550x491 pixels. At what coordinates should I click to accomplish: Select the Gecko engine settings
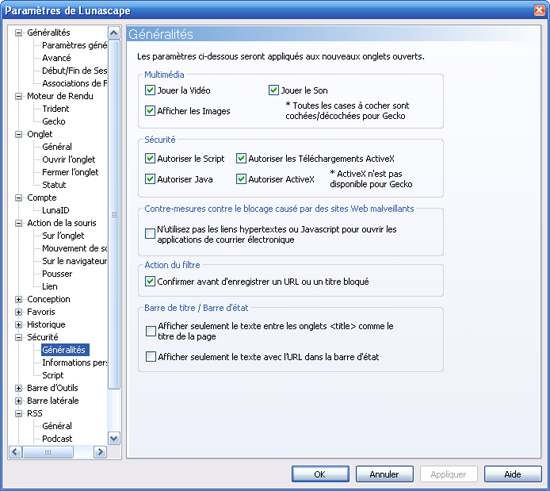tap(54, 121)
